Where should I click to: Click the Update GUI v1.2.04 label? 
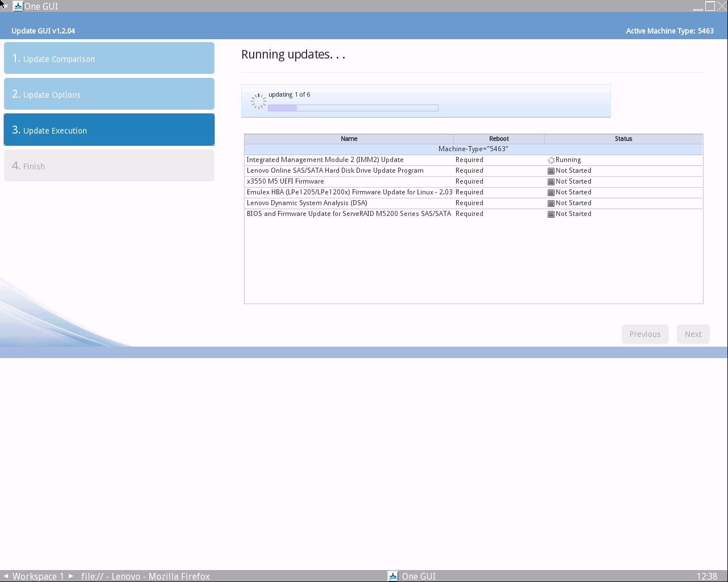coord(43,31)
